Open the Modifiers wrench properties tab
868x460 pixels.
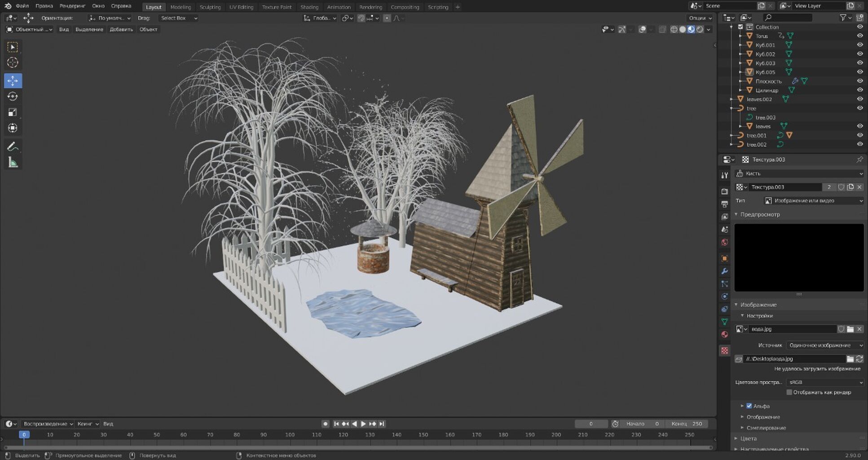pos(724,271)
